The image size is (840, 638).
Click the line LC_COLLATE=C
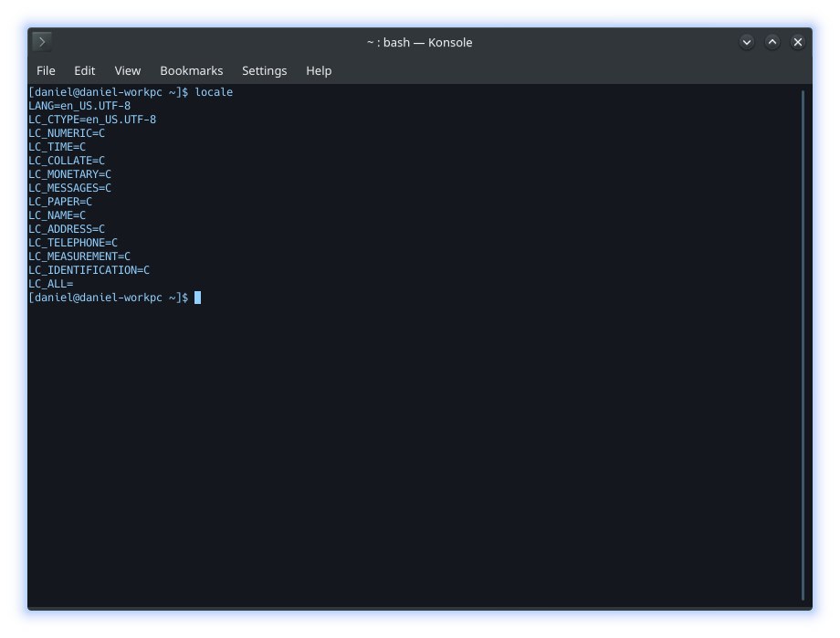67,160
